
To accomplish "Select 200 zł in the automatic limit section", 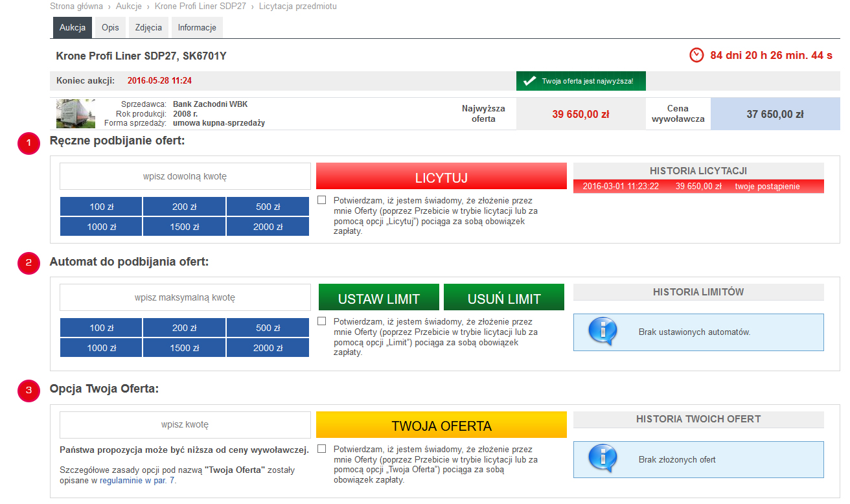I will pos(185,328).
